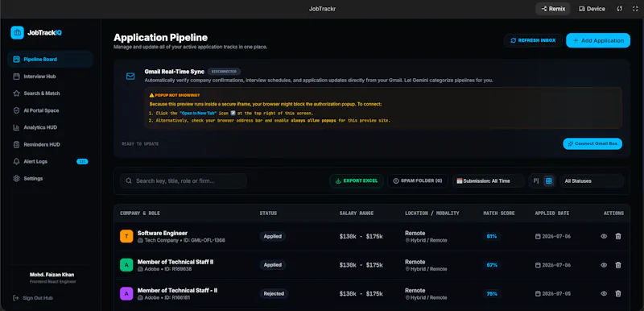Screen dimensions: 644x311
Task: View details eye icon for Adobe R166181
Action: pos(604,294)
